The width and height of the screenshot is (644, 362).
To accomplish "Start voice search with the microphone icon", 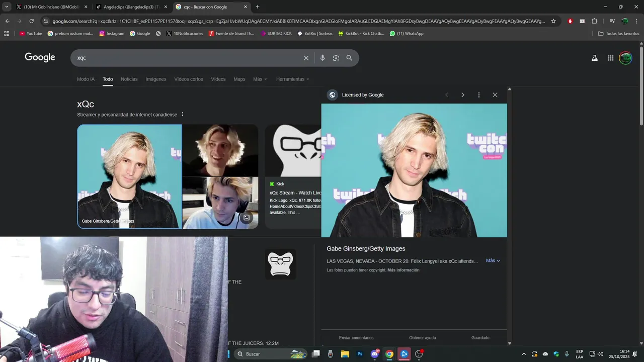I will [x=323, y=58].
